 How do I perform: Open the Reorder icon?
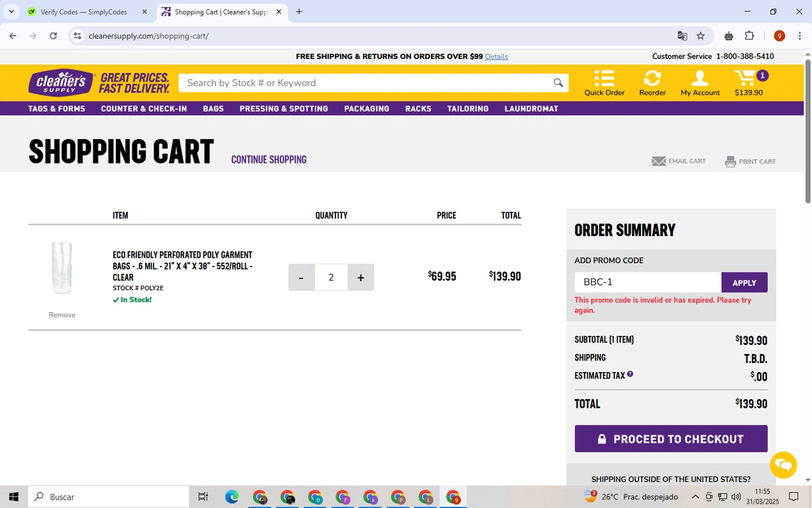[x=652, y=83]
